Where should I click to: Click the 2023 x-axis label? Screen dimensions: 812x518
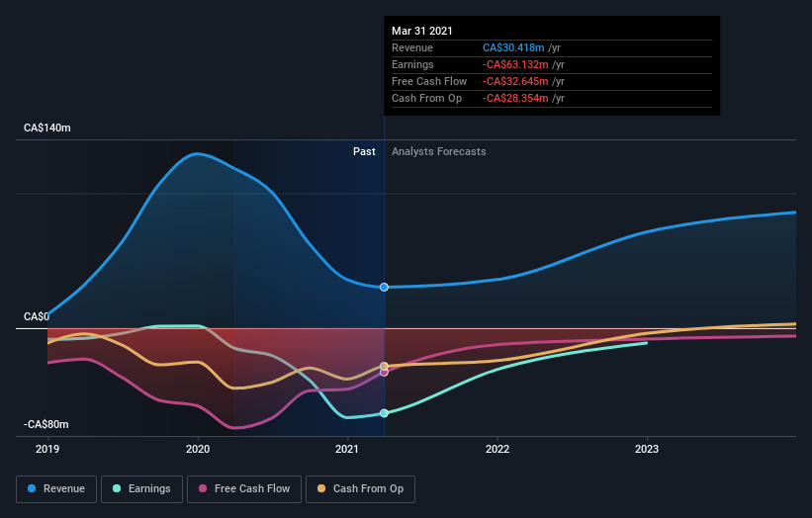click(x=647, y=449)
